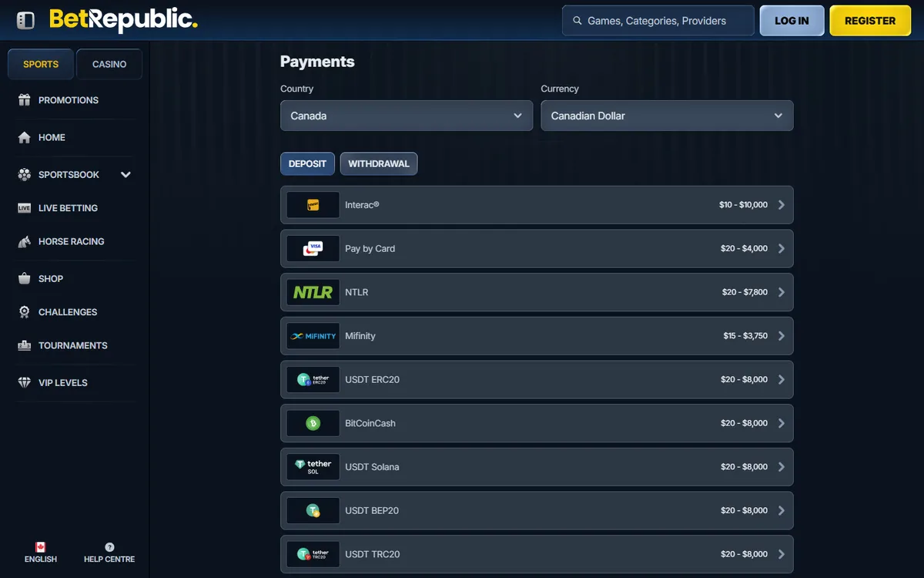Click the NTLR green logo
The height and width of the screenshot is (578, 924).
[313, 292]
